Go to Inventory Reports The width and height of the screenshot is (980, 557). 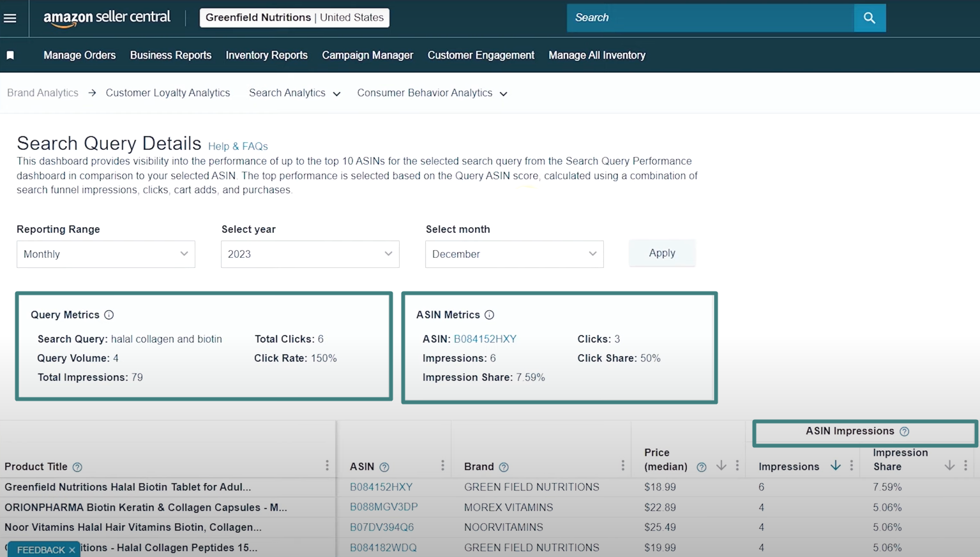click(267, 56)
